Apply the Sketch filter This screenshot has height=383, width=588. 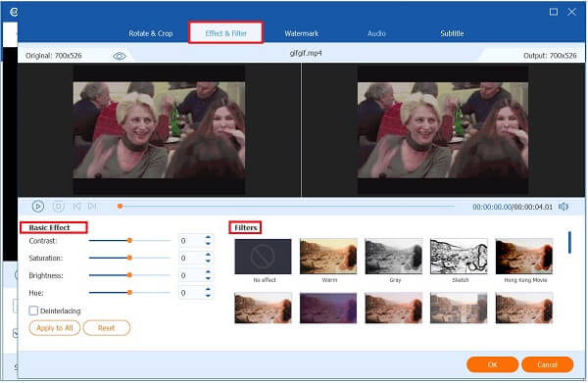pos(459,257)
